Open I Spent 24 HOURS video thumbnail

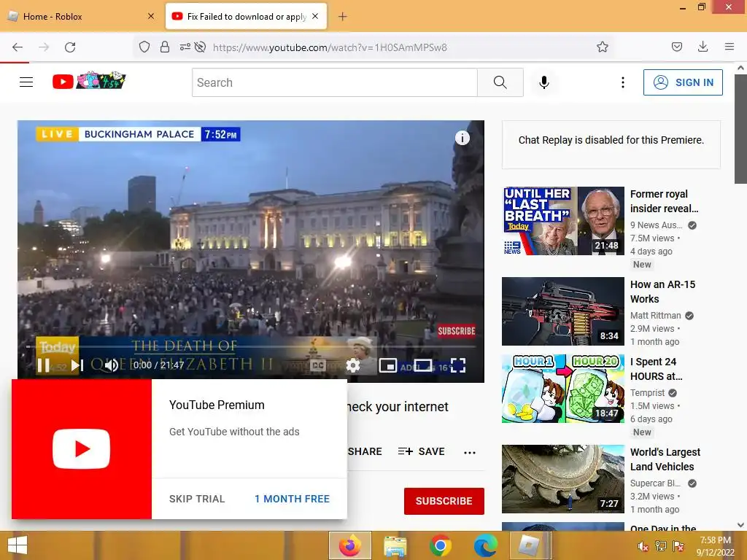(x=563, y=389)
